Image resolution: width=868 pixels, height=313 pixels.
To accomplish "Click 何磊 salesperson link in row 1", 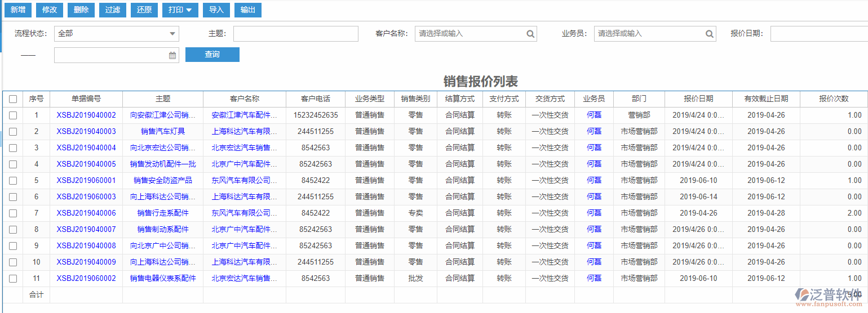I will (x=594, y=115).
